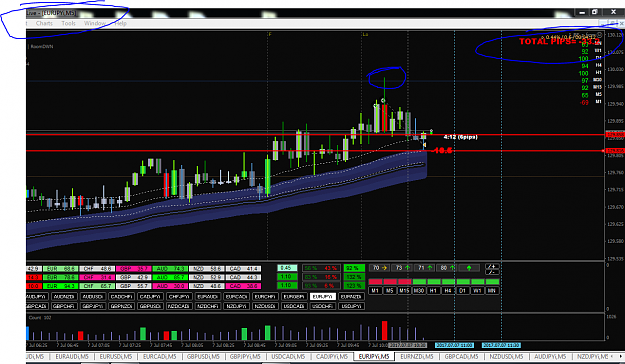Open the Tools menu

(x=68, y=24)
